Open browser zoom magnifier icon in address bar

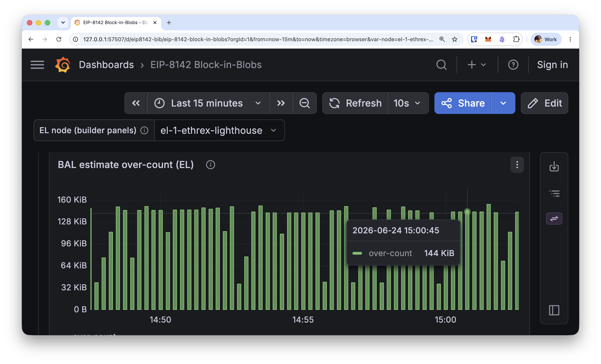[x=442, y=39]
